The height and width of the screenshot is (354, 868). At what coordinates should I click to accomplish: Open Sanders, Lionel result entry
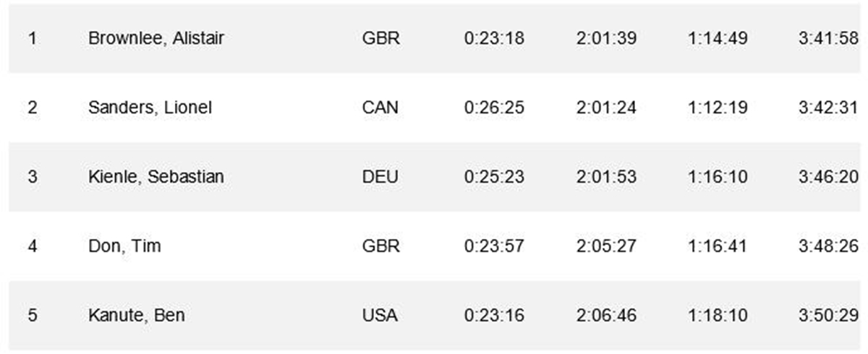[150, 108]
